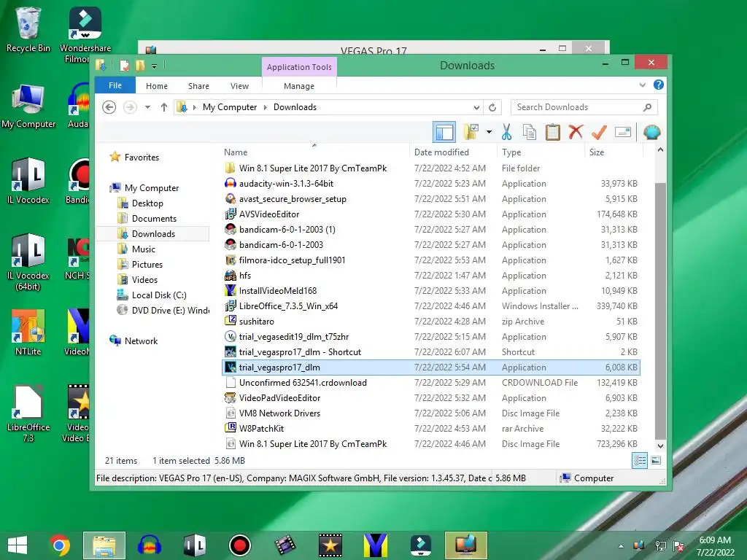This screenshot has height=560, width=747.
Task: Click the folder options toolbar icon
Action: 471,132
